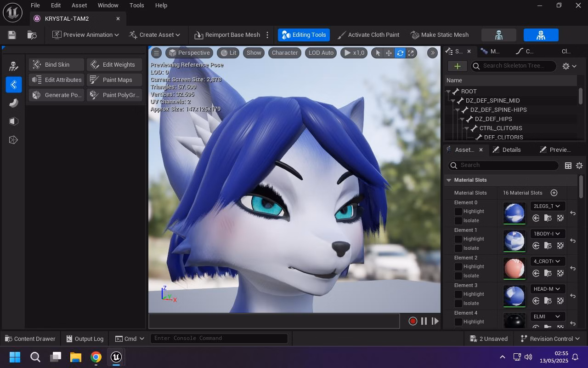This screenshot has height=368, width=588.
Task: Open the Asset menu
Action: click(x=79, y=6)
